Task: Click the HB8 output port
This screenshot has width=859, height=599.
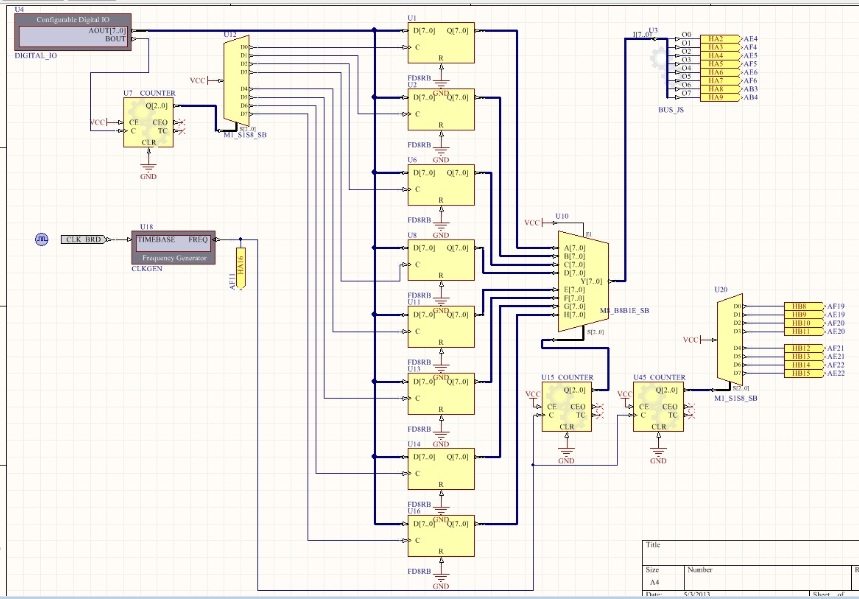Action: 800,306
